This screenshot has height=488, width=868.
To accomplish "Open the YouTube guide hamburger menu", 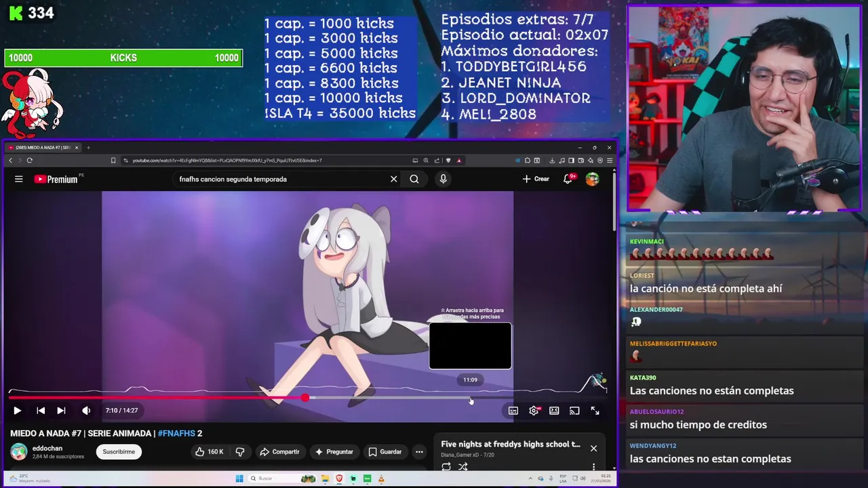I will (19, 179).
